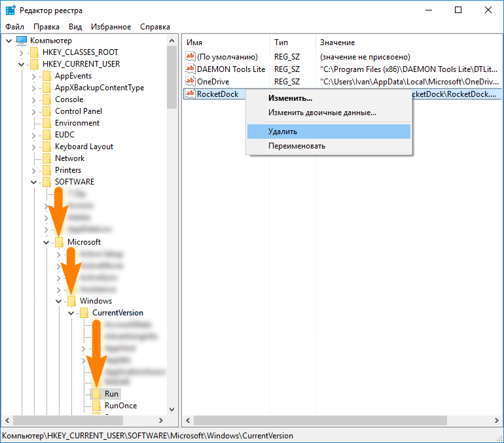Click values pane horizontal scroll right arrow
This screenshot has height=443, width=504.
coord(497,420)
